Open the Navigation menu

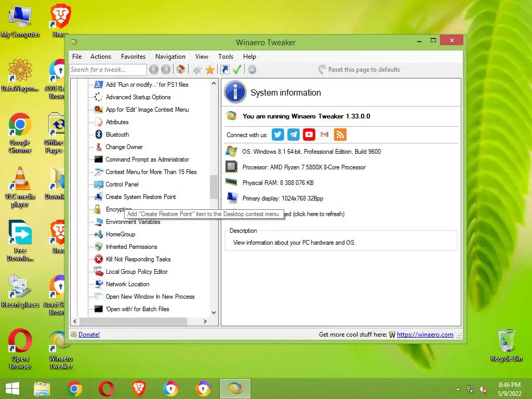click(x=170, y=57)
